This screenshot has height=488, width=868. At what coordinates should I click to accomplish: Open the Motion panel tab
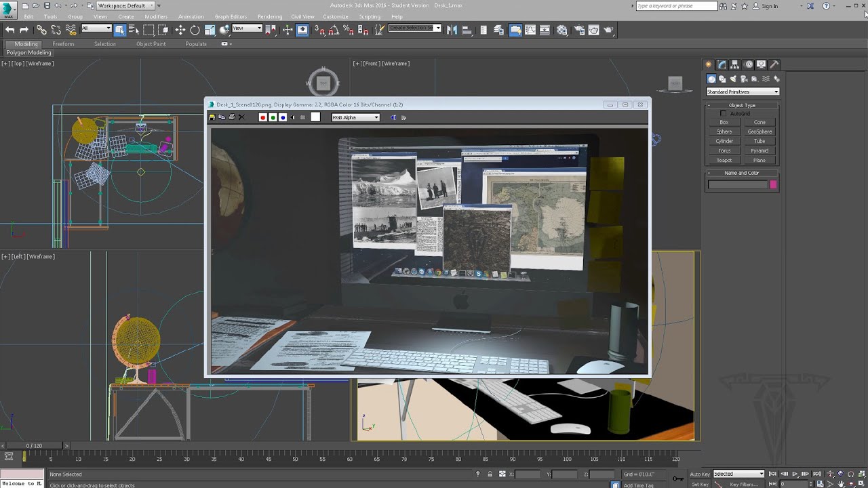tap(749, 64)
